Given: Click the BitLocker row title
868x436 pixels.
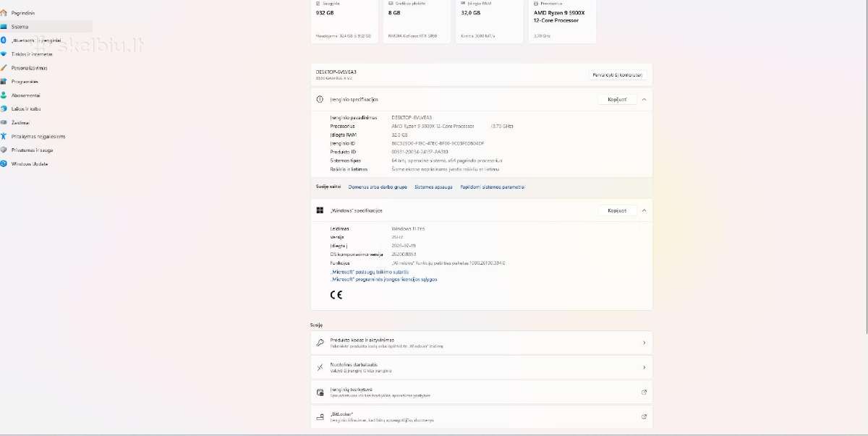Looking at the screenshot, I should 341,414.
